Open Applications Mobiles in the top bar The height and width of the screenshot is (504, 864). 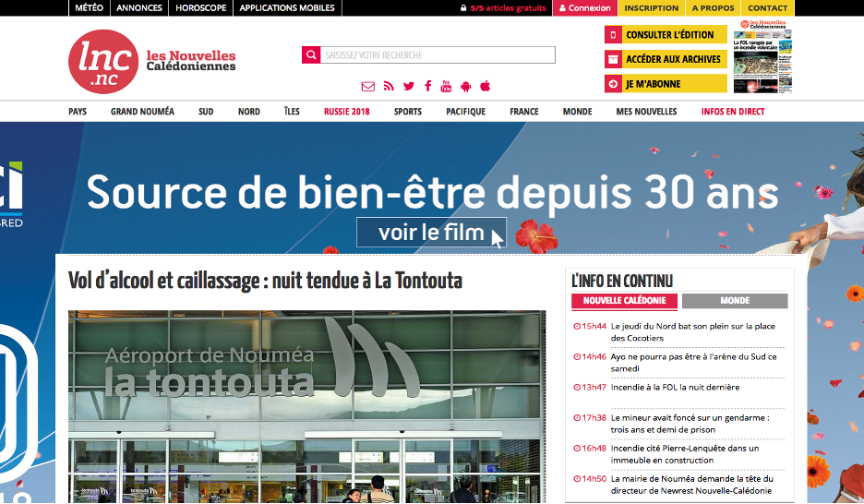pyautogui.click(x=287, y=7)
